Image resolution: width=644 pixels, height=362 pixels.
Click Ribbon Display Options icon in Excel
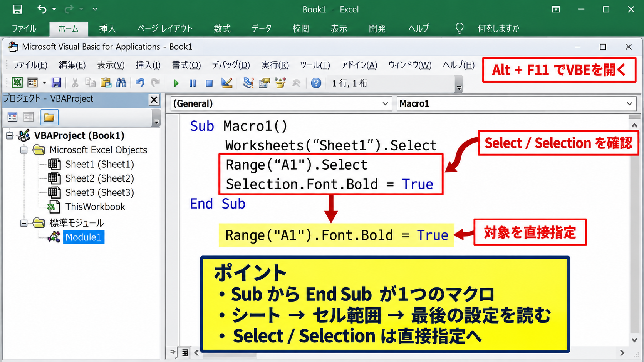(x=556, y=9)
